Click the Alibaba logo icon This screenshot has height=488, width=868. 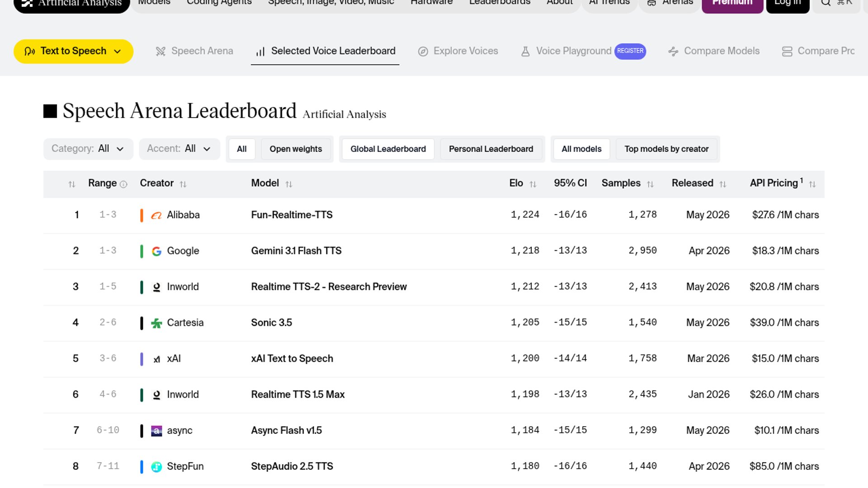pos(156,216)
